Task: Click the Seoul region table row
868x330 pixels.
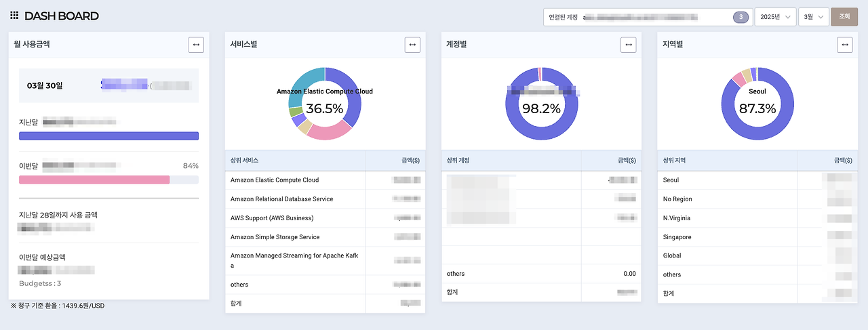Action: (x=757, y=180)
